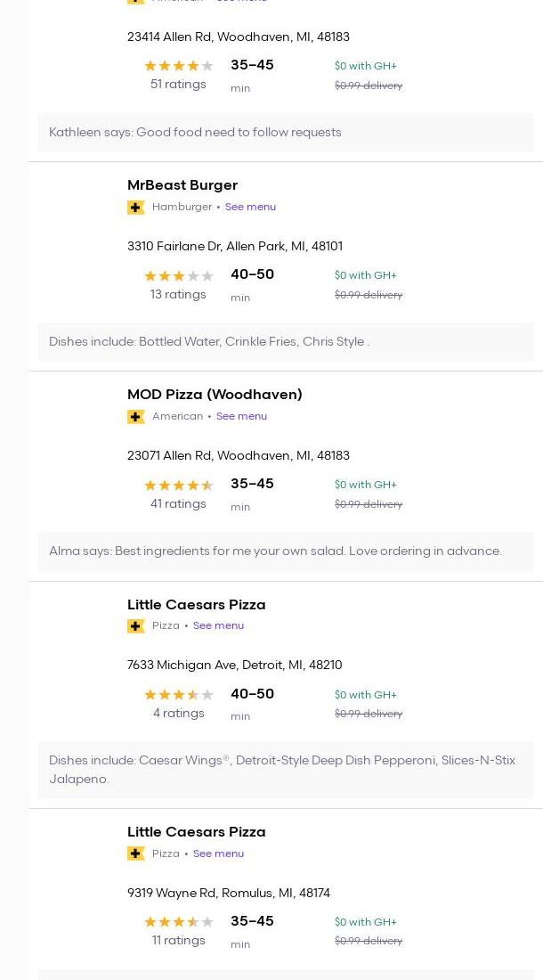Open the MrBeast Burger restaurant page
Viewport: 543px width, 980px height.
[x=182, y=185]
